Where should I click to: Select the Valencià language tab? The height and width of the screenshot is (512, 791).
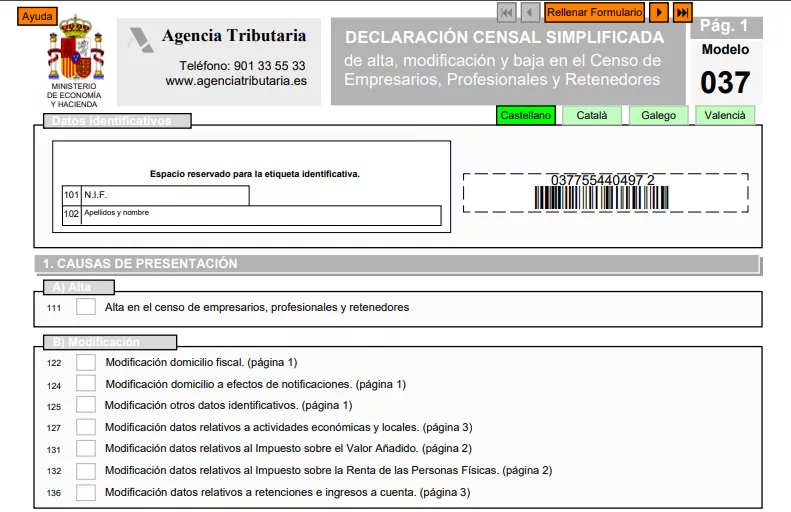(x=725, y=115)
